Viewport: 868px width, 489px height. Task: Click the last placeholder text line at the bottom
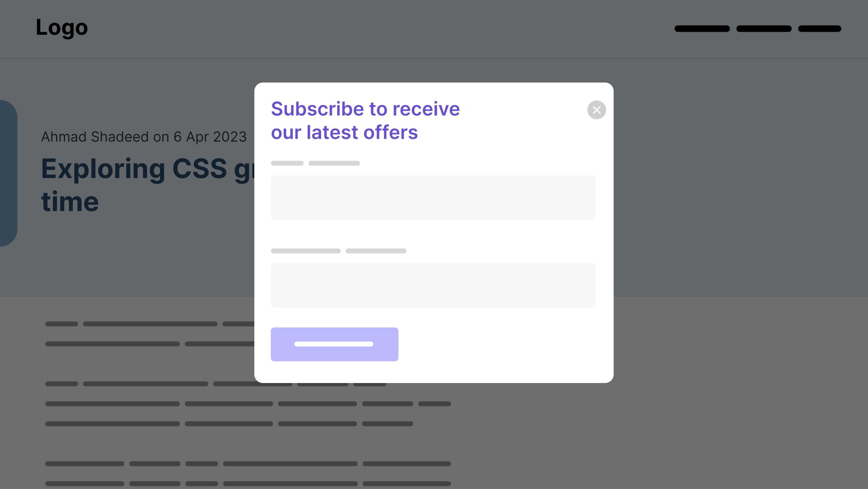click(x=248, y=483)
